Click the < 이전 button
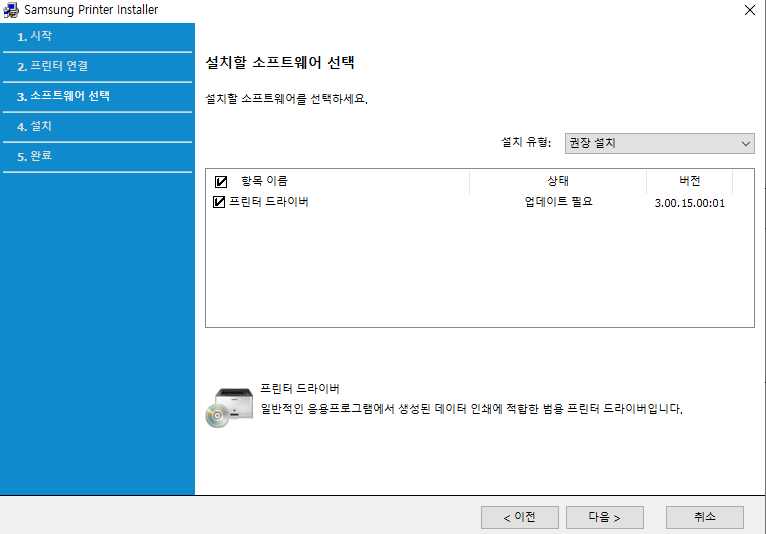Viewport: 766px width, 534px height. 520,517
